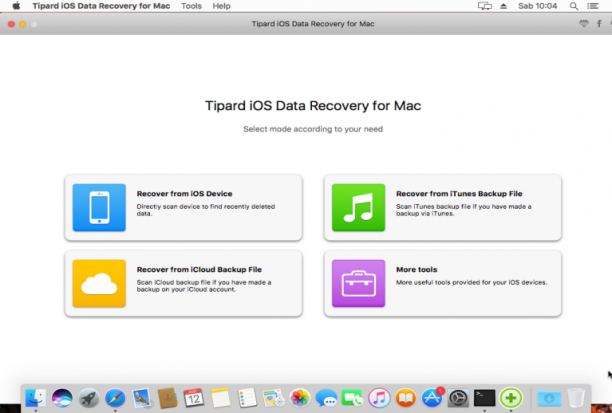Open FaceTime green icon in Dock
612x413 pixels.
click(352, 398)
